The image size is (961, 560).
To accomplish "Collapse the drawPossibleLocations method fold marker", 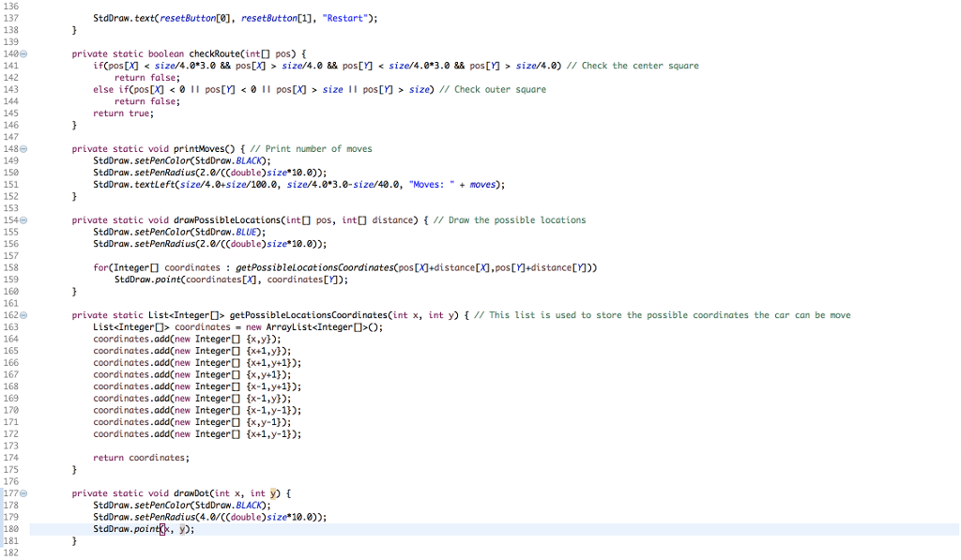I will (x=24, y=219).
